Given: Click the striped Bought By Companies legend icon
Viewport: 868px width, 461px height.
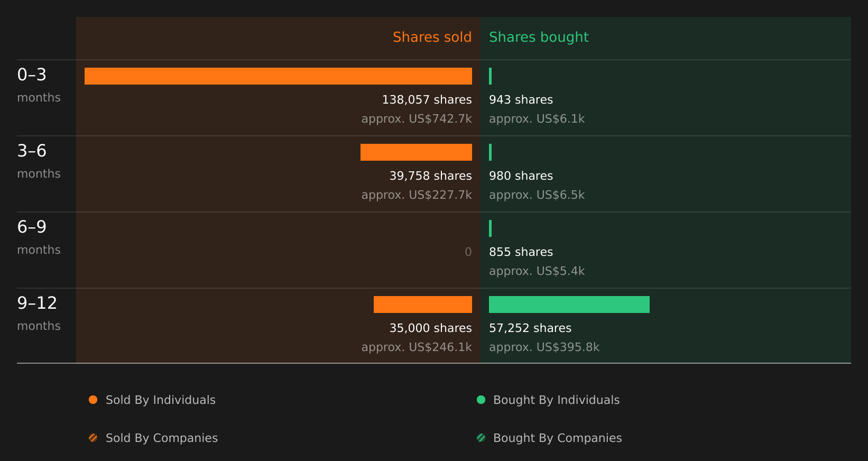Looking at the screenshot, I should point(481,438).
